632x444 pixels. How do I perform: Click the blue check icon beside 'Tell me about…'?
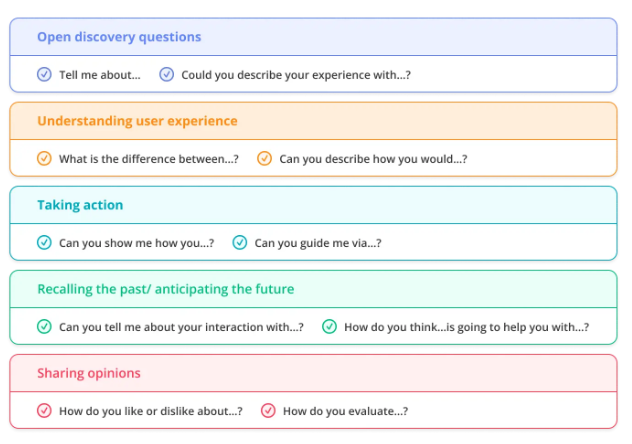pos(44,74)
